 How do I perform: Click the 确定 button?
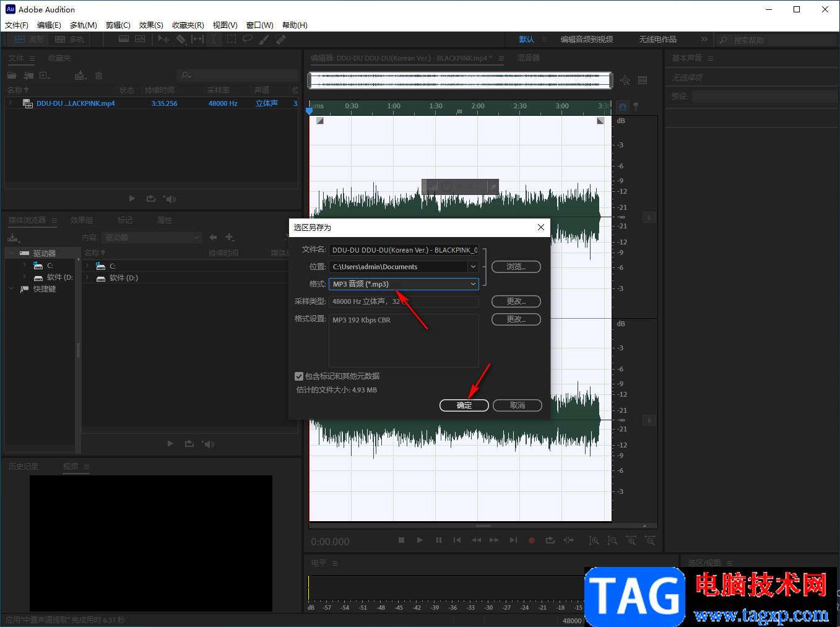click(464, 405)
